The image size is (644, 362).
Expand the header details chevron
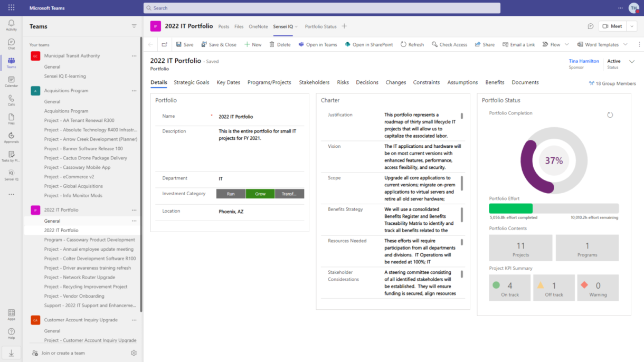[632, 62]
